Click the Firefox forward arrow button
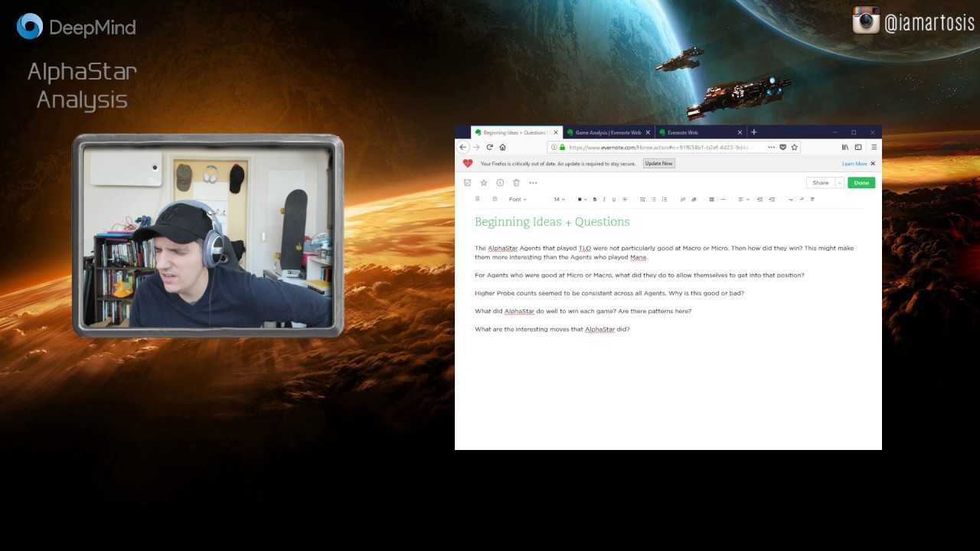 476,147
